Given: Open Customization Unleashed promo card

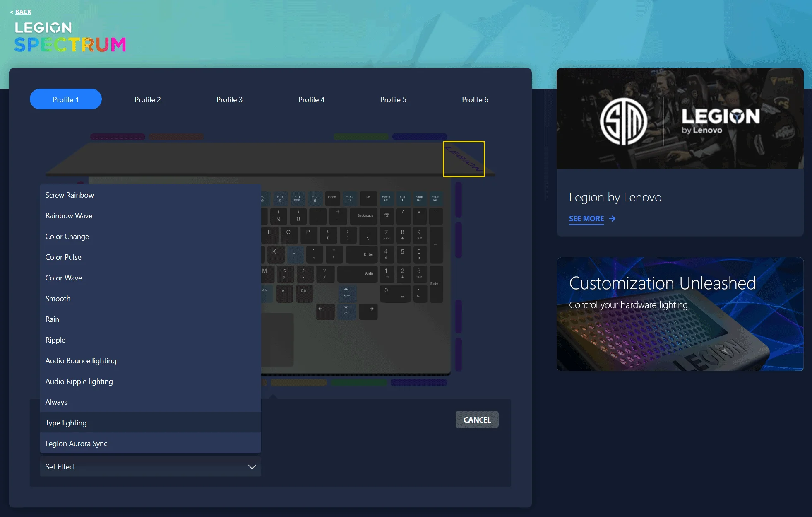Looking at the screenshot, I should click(680, 314).
